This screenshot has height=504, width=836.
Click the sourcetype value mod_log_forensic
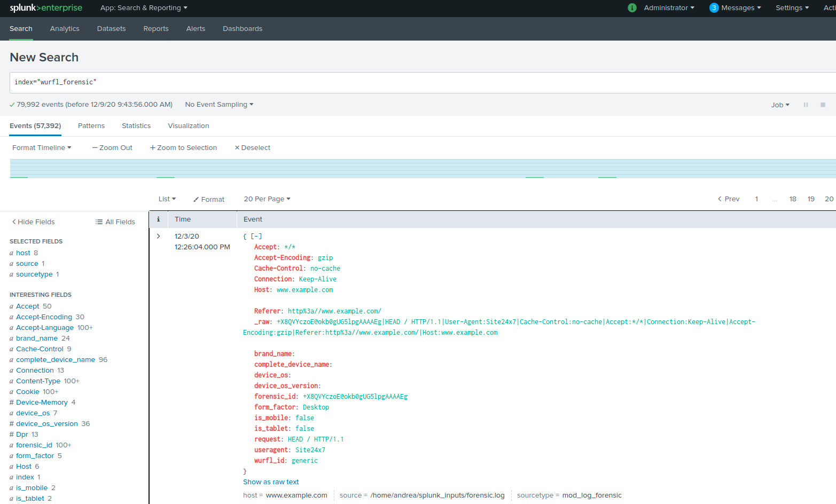pos(592,495)
